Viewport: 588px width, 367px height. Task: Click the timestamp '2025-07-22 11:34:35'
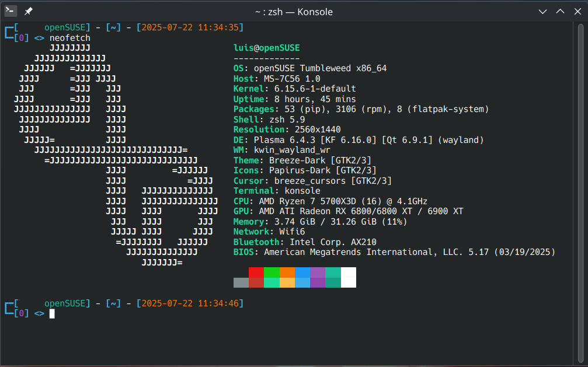[190, 27]
